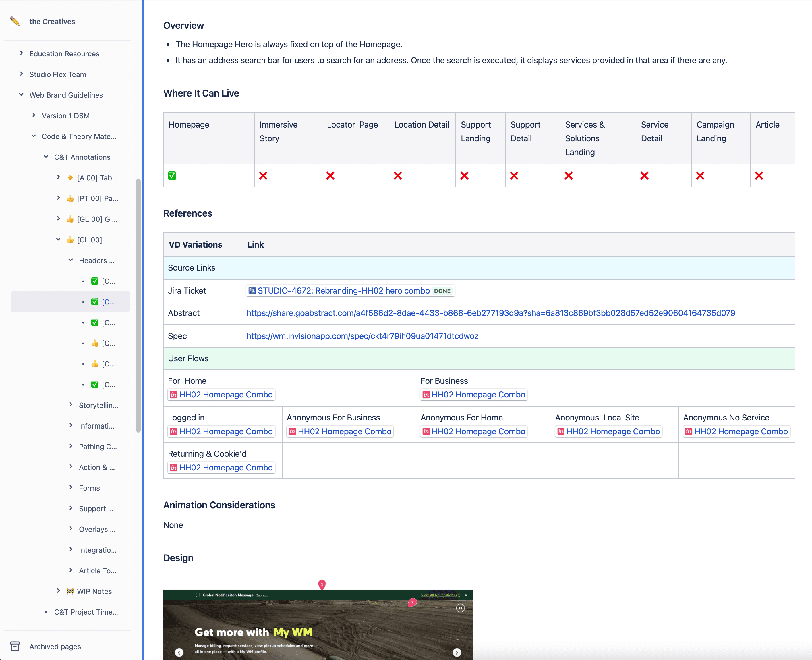Viewport: 812px width, 660px height.
Task: Open the invisionapp Spec URL
Action: click(362, 336)
